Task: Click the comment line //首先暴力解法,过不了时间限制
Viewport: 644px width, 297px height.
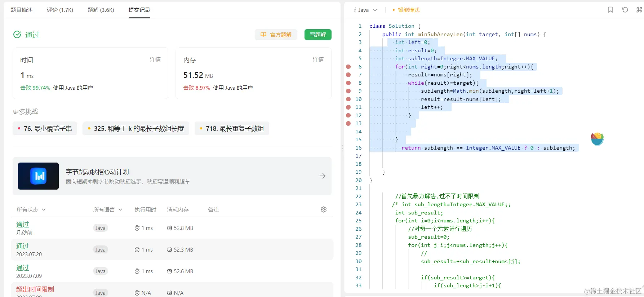Action: [x=437, y=196]
